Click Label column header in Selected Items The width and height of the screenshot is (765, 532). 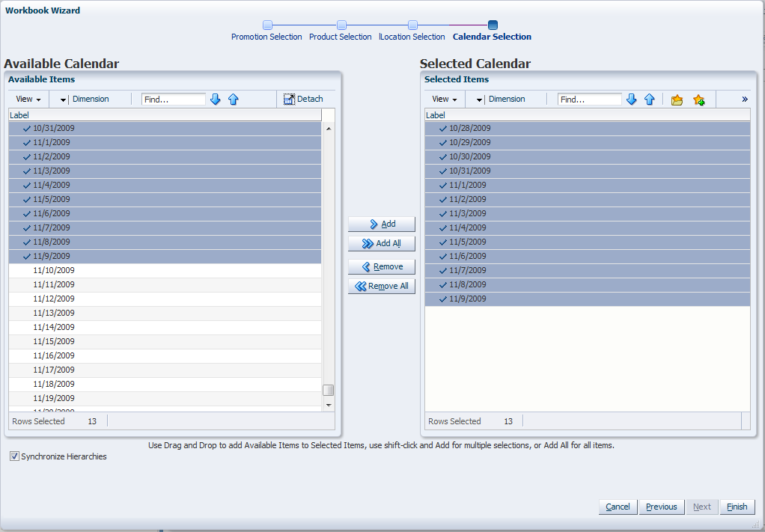[588, 115]
